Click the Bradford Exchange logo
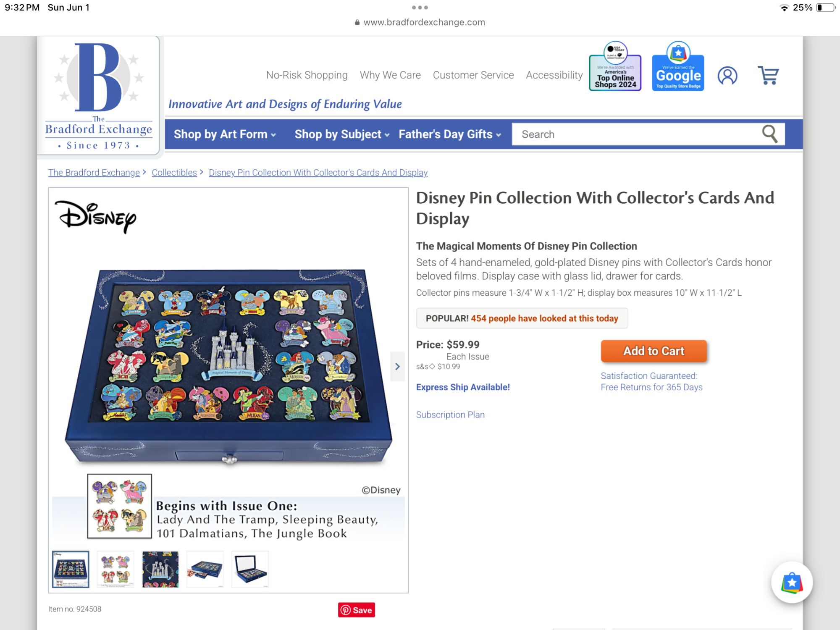This screenshot has width=840, height=630. coord(99,96)
